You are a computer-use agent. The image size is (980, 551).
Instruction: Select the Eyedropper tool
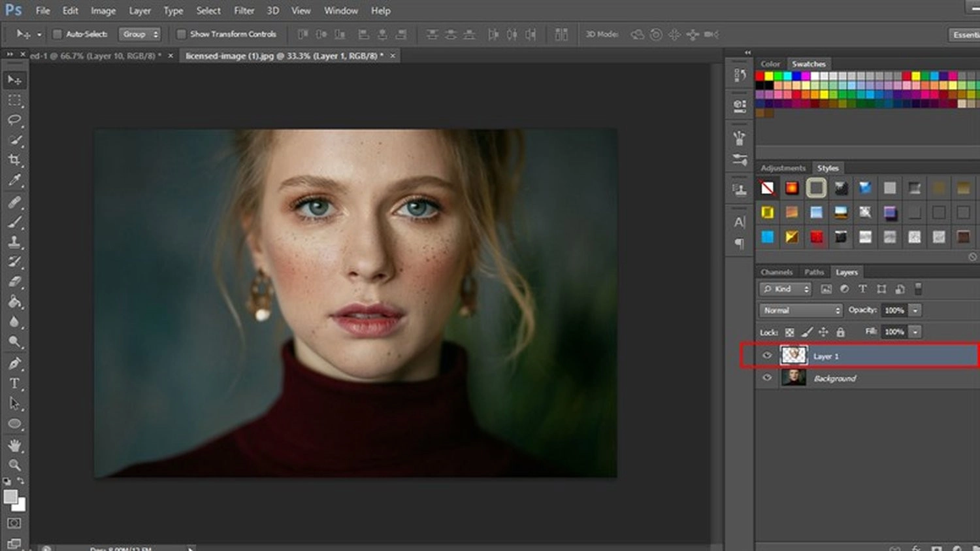click(14, 180)
